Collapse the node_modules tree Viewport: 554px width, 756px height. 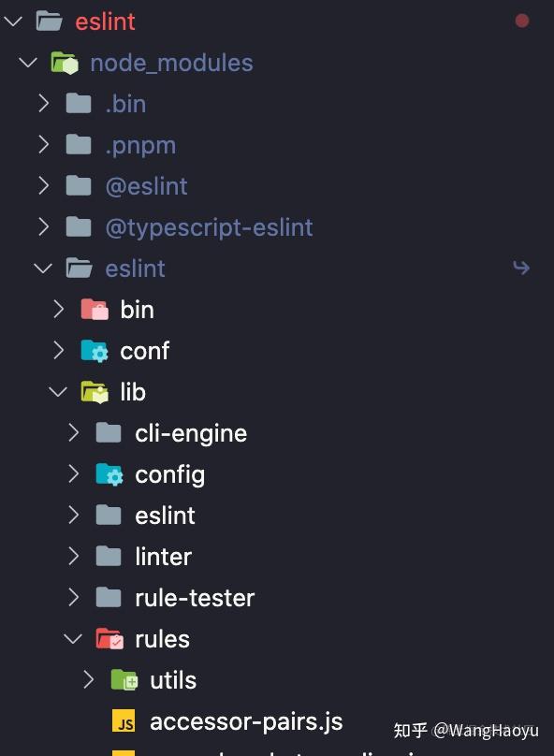[26, 63]
